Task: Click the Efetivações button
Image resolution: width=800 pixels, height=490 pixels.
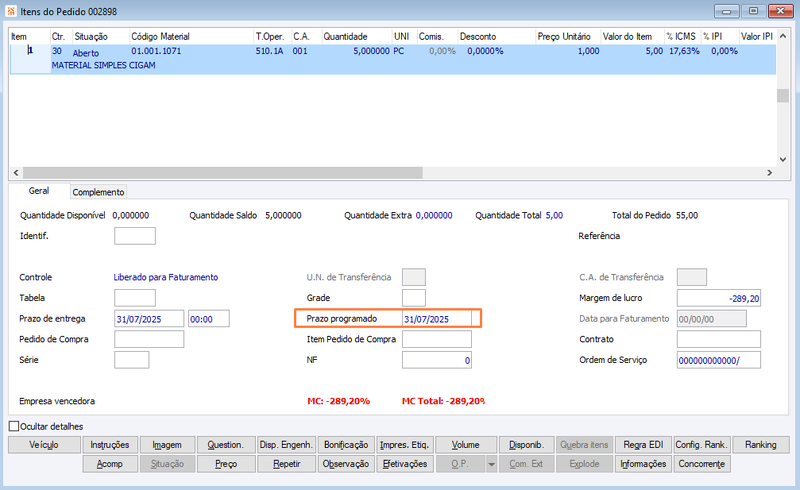Action: pos(405,464)
